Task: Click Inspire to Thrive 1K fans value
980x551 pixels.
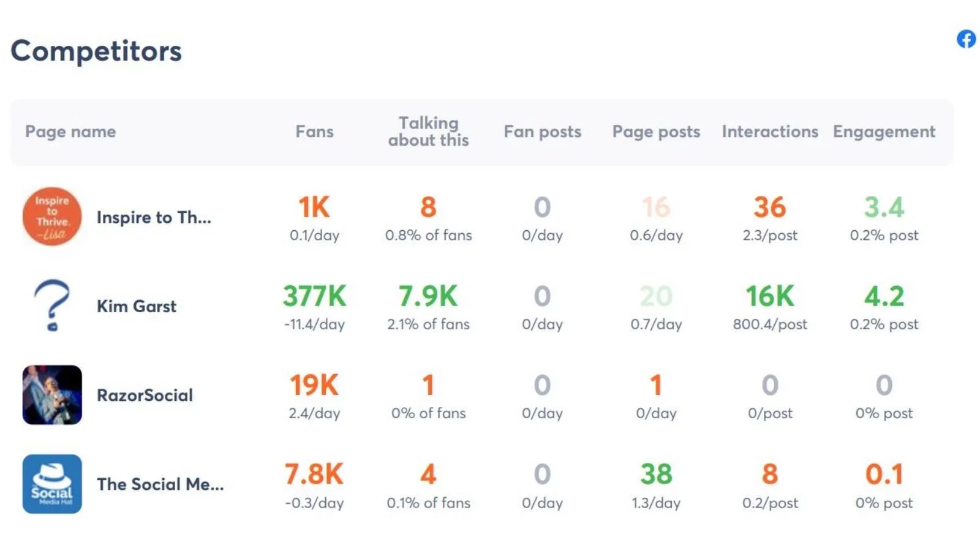Action: pos(314,208)
